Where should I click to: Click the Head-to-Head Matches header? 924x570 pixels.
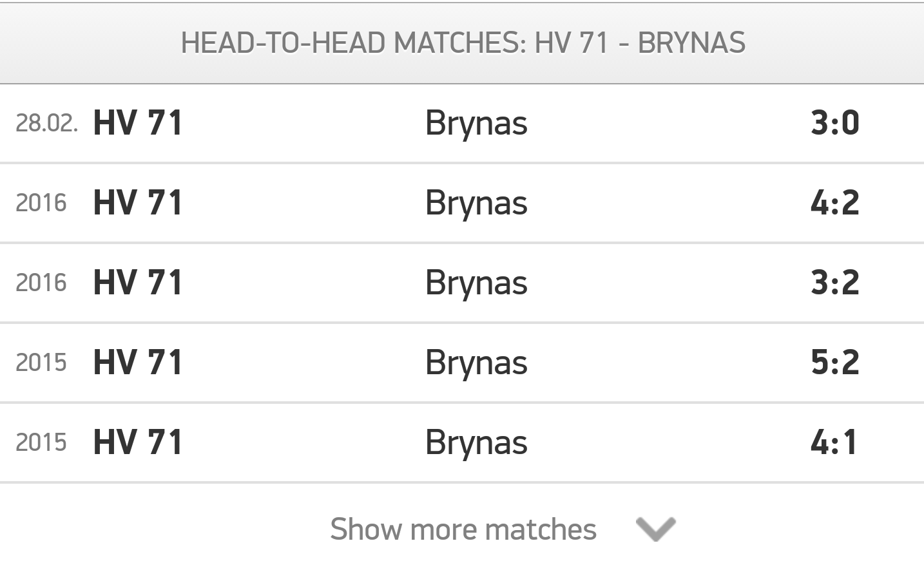(x=463, y=43)
